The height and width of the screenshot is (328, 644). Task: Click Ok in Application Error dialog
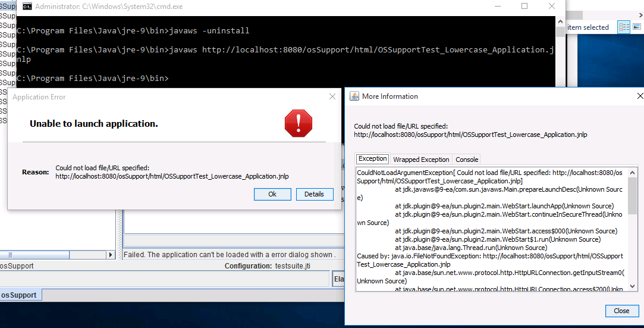[x=272, y=194]
